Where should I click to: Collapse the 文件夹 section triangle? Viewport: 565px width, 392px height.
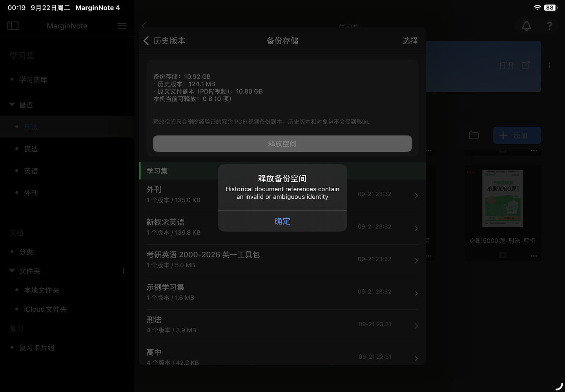12,270
